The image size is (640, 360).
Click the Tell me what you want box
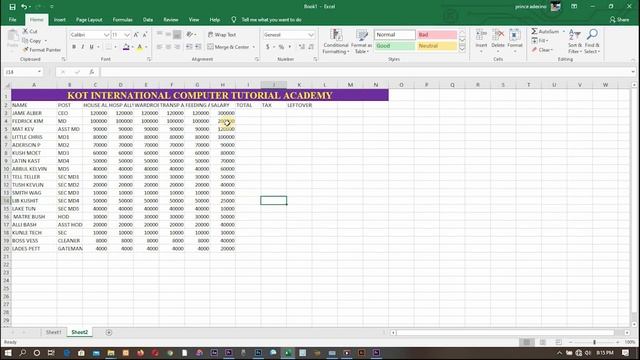pos(271,20)
